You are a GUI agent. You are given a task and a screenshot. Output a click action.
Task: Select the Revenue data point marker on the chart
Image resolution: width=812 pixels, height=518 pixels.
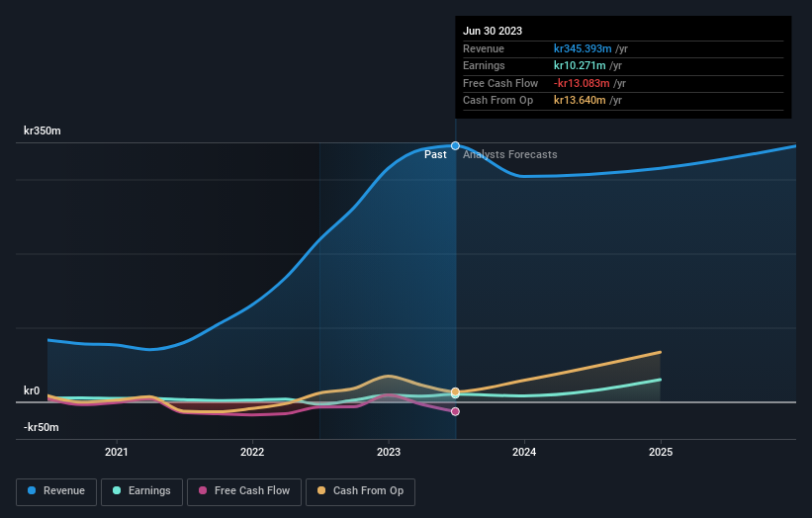click(x=455, y=146)
